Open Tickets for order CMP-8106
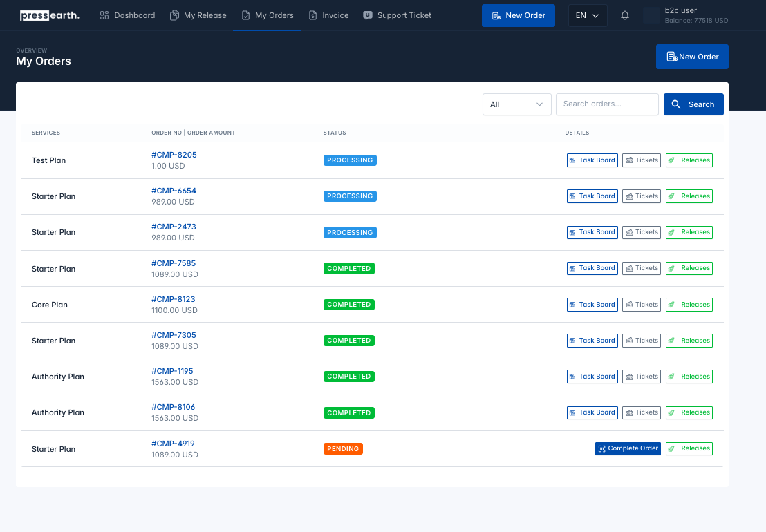766x532 pixels. tap(642, 413)
